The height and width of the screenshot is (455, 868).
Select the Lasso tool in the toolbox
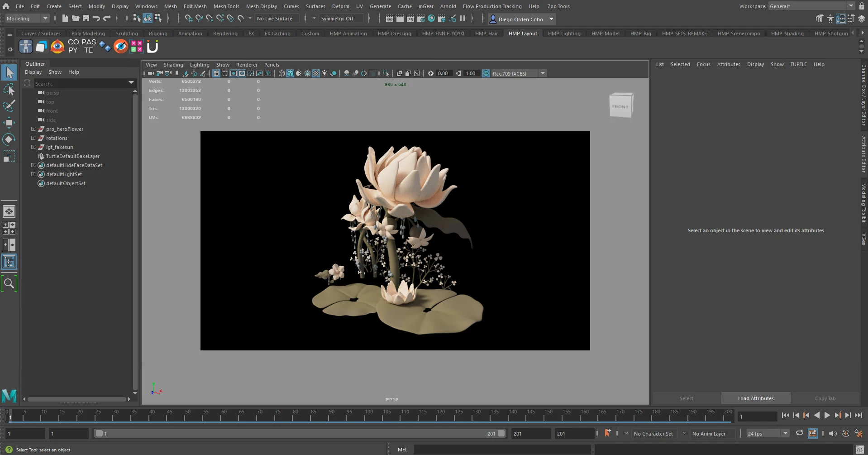click(9, 90)
